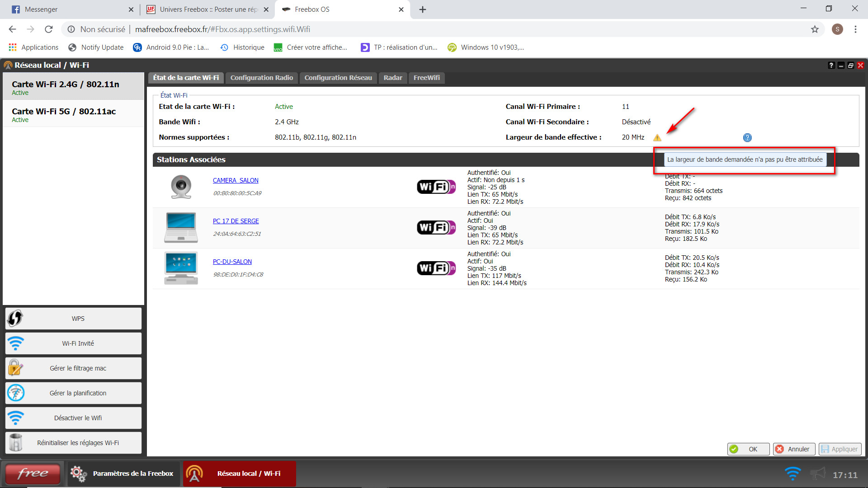This screenshot has width=868, height=488.
Task: Switch to the FreeWifi tab
Action: [426, 78]
